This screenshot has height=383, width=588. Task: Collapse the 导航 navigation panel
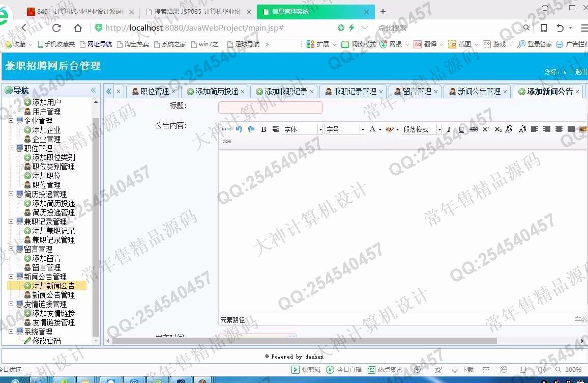pyautogui.click(x=94, y=90)
